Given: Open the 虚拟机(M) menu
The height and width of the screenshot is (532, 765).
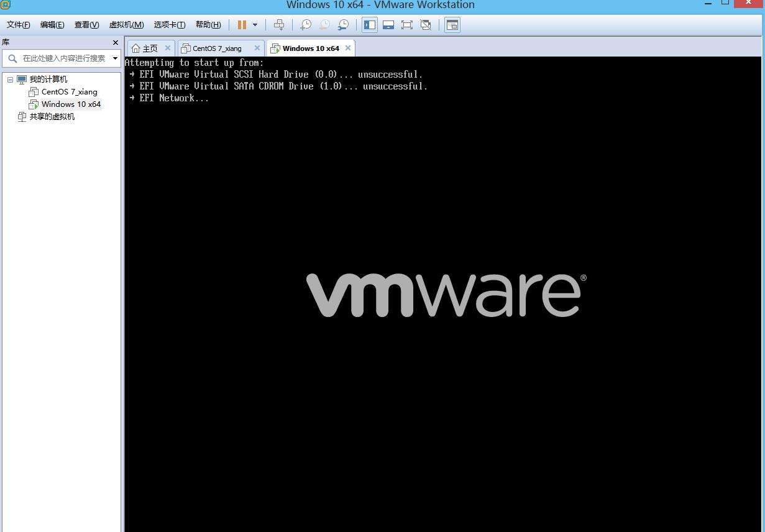Looking at the screenshot, I should point(126,25).
